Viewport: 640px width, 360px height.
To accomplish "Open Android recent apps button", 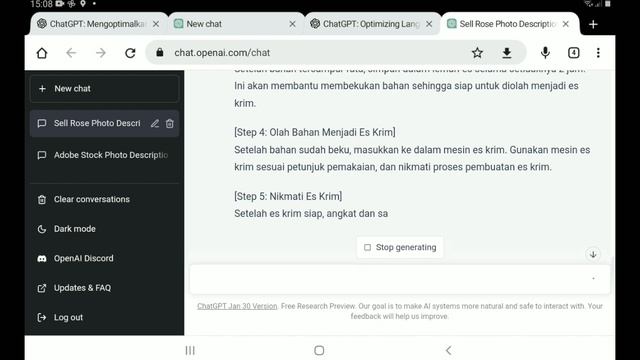I will [x=190, y=350].
